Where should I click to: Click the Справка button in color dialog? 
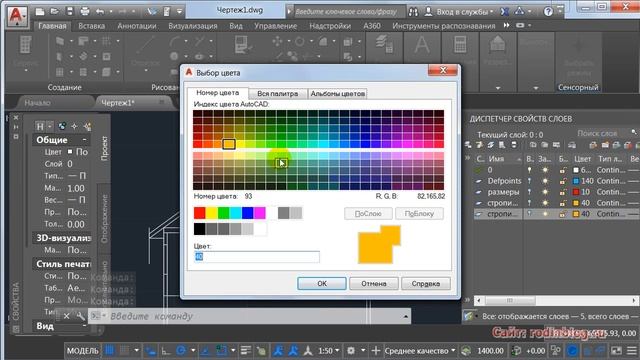[426, 283]
